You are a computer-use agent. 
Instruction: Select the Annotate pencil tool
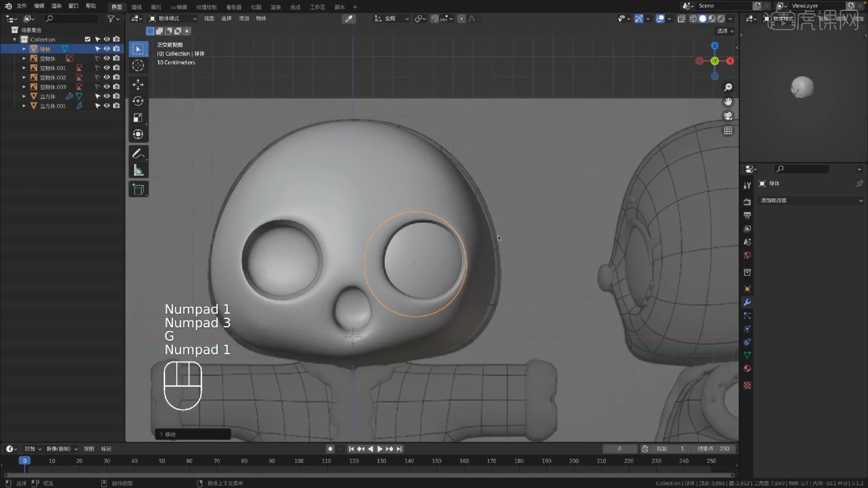tap(138, 154)
